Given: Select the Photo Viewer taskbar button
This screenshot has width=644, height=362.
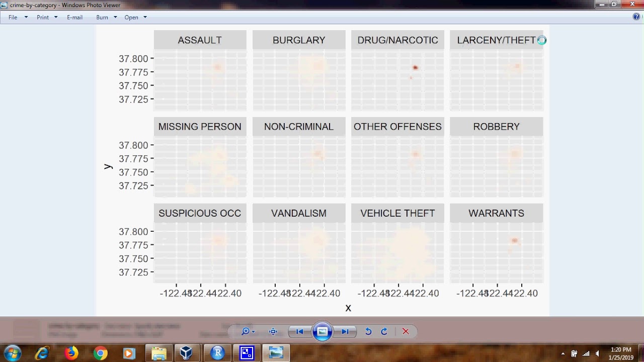Looking at the screenshot, I should coord(276,353).
